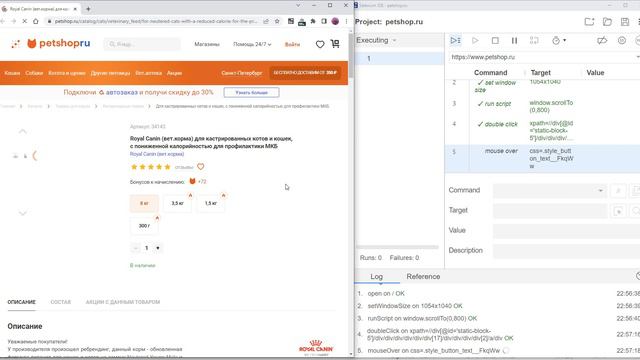Select 8 кг package size
Screen dimensions: 640x360
(x=144, y=203)
